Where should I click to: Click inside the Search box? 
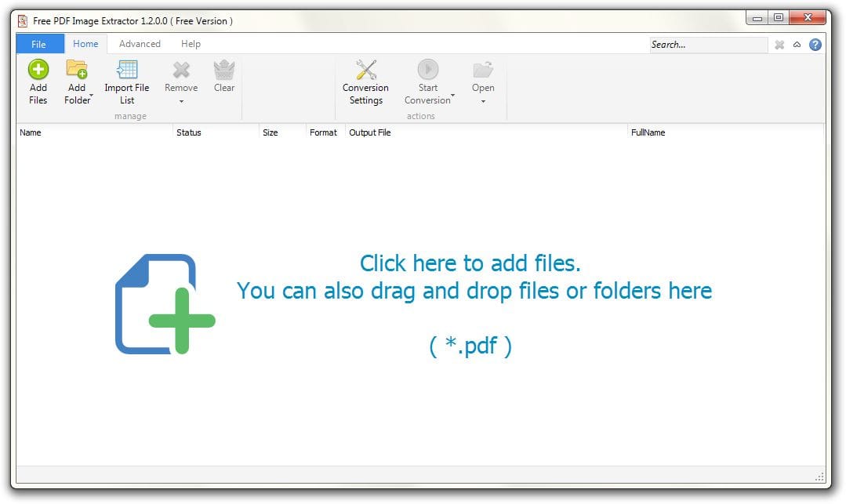tap(709, 45)
